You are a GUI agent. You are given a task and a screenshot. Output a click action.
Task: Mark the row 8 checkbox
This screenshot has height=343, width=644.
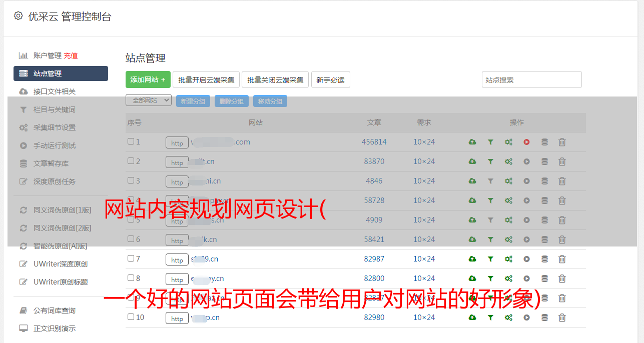pos(131,278)
